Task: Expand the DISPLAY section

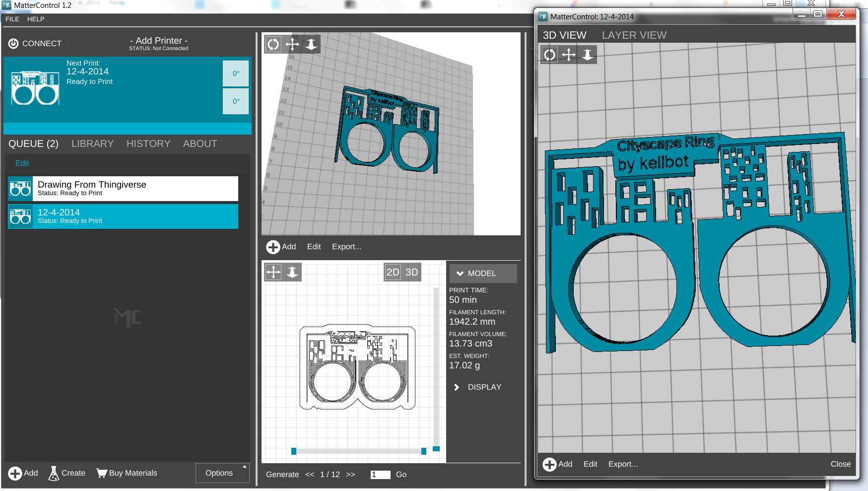Action: click(x=478, y=387)
